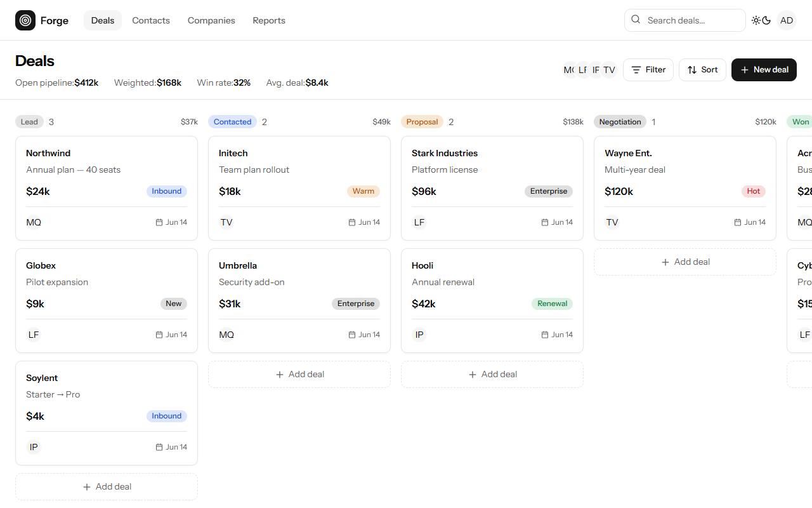Click Enterprise tag on Stark Industries card

coord(549,191)
